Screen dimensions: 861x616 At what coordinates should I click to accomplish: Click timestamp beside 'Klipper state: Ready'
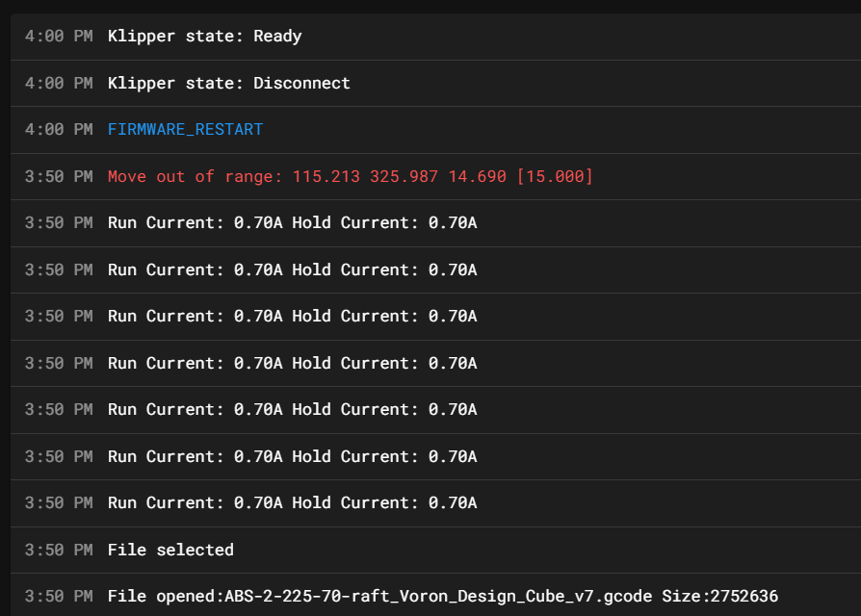pos(59,36)
